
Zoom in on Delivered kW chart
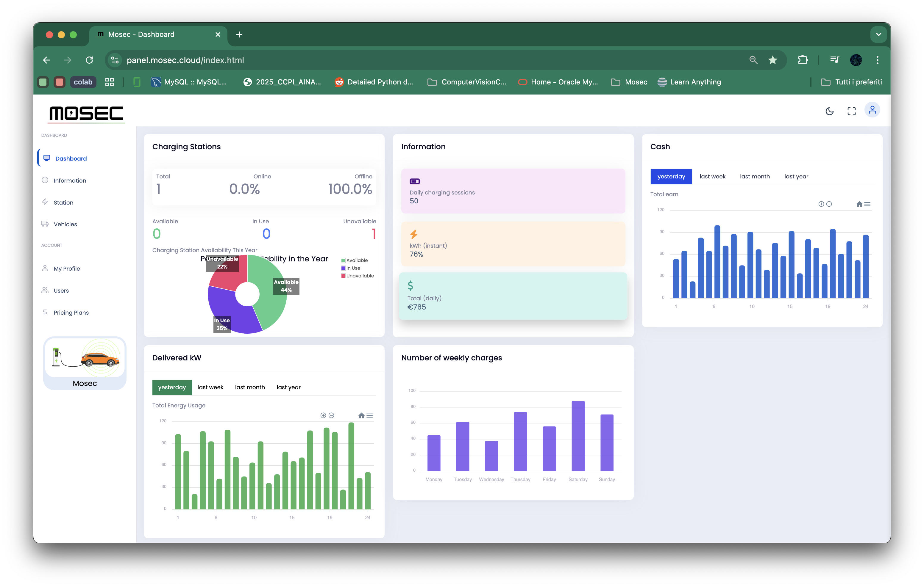(323, 415)
